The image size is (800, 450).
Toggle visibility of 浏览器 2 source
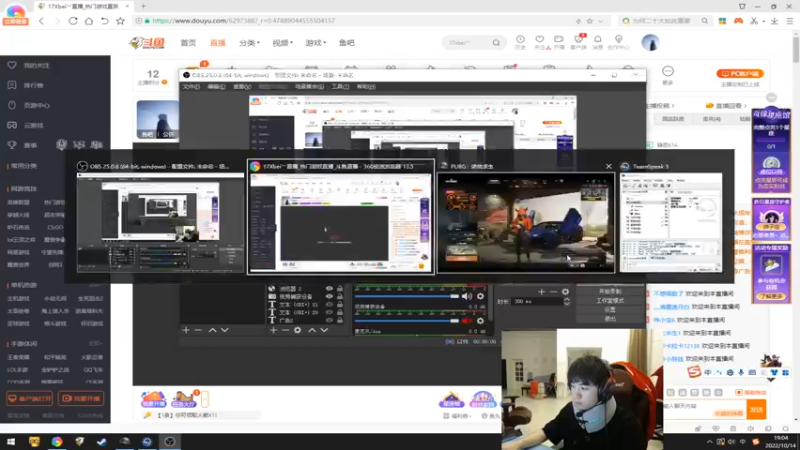click(329, 289)
